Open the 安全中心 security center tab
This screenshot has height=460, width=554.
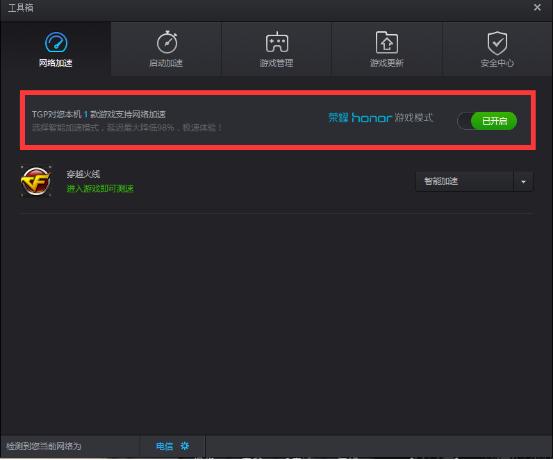(497, 49)
